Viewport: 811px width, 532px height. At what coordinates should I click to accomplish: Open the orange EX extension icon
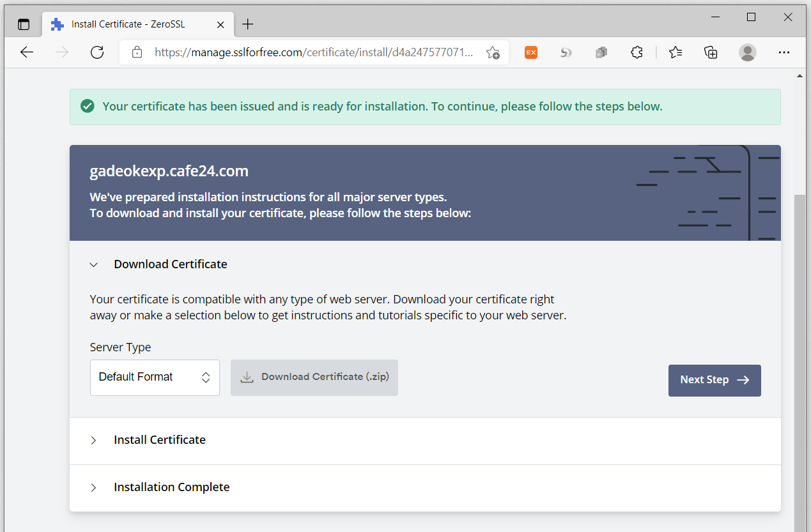point(531,52)
